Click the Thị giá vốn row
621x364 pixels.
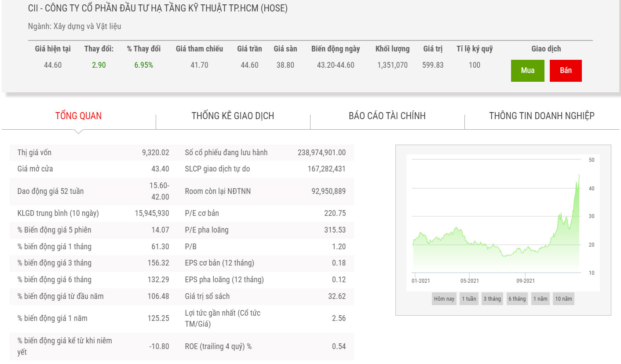[93, 153]
